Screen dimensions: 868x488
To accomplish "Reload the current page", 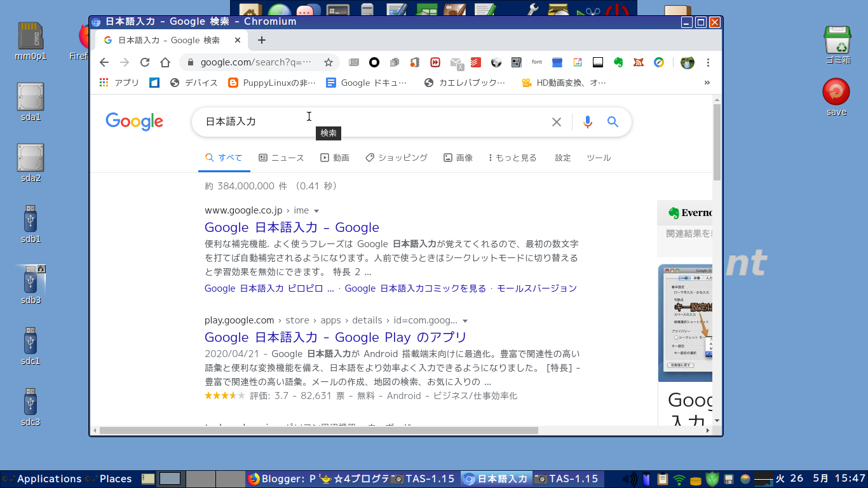I will coord(145,62).
